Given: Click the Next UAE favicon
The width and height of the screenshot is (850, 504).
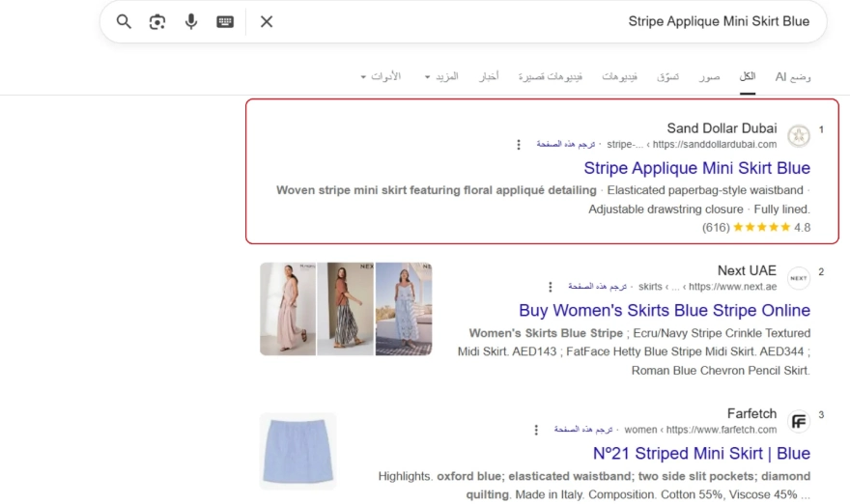Looking at the screenshot, I should (799, 278).
